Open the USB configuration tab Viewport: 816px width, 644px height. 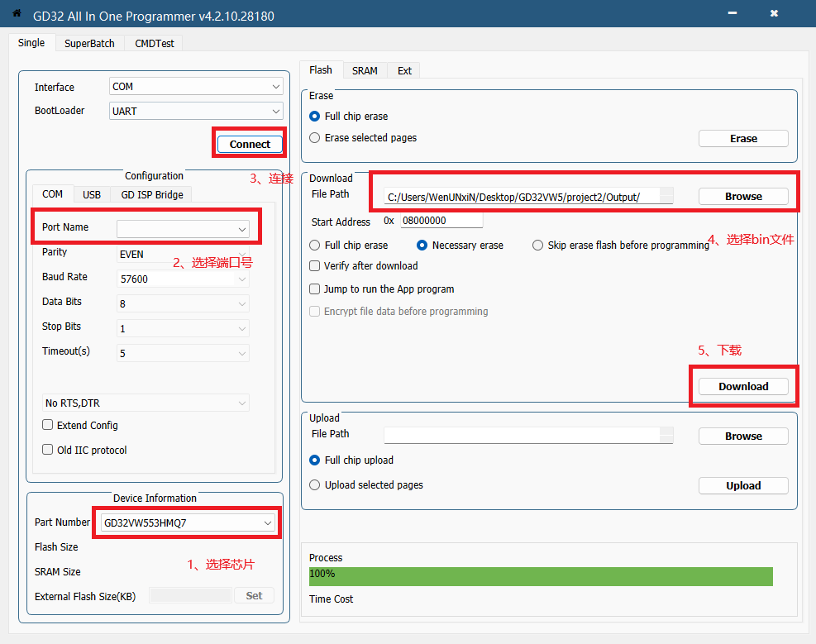click(x=92, y=194)
